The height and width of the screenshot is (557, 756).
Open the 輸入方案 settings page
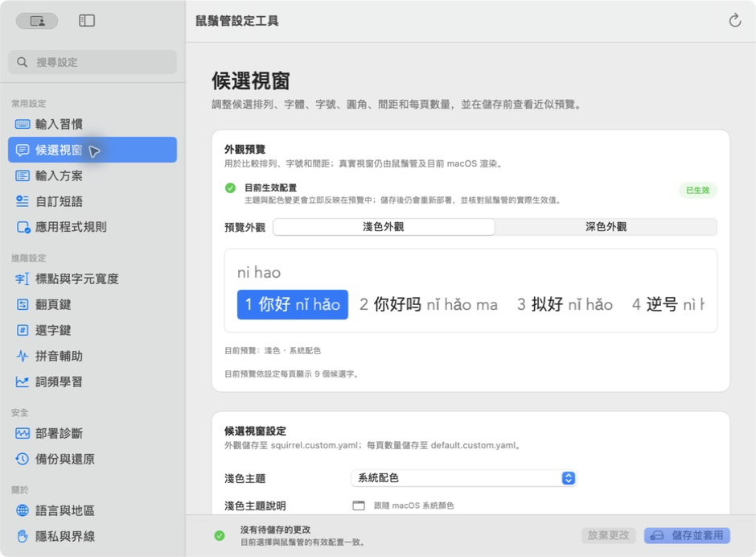pyautogui.click(x=92, y=175)
